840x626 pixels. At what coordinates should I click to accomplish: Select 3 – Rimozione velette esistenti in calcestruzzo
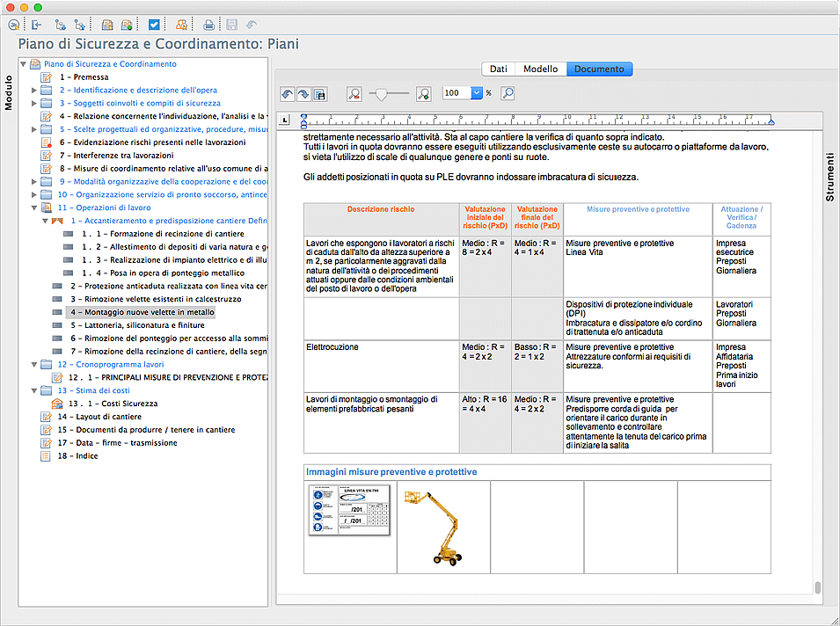coord(156,299)
